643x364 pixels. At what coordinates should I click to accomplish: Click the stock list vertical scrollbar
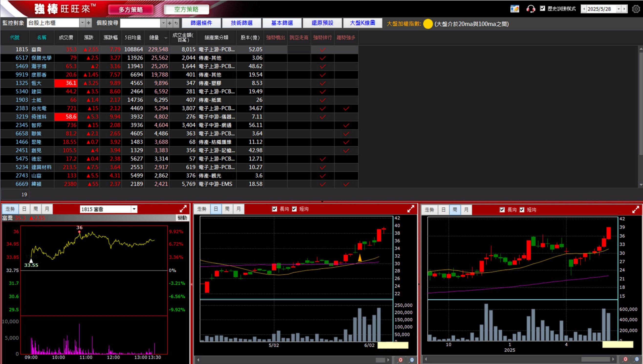pyautogui.click(x=641, y=104)
